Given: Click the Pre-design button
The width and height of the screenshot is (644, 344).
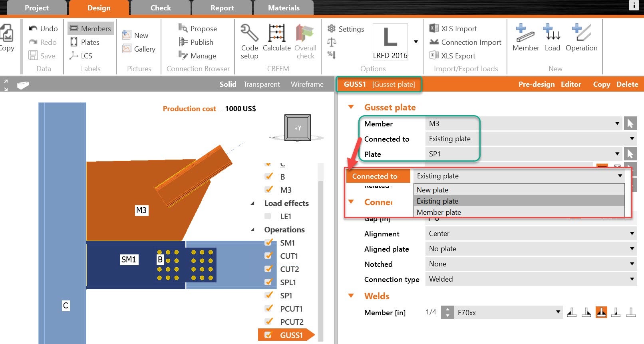Looking at the screenshot, I should (536, 84).
